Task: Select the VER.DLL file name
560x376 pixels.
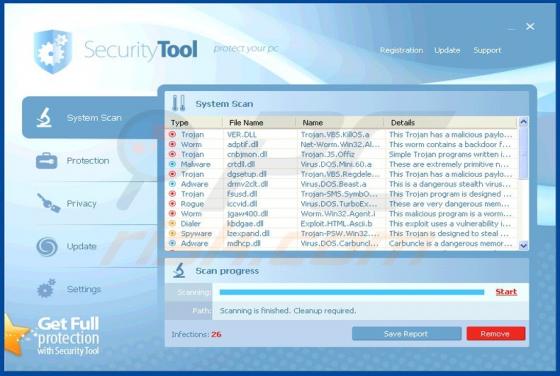Action: [242, 134]
